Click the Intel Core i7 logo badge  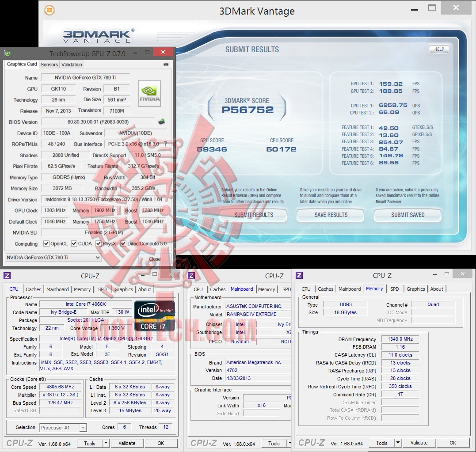154,316
